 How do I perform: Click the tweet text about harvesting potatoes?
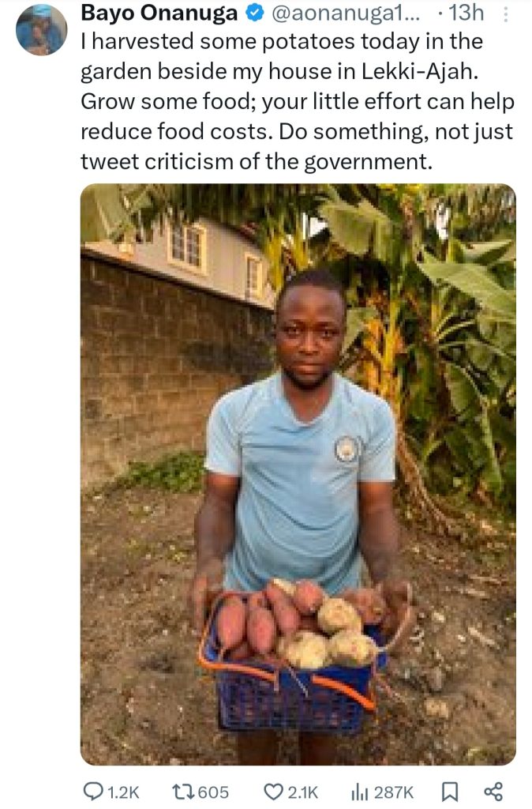pos(296,102)
